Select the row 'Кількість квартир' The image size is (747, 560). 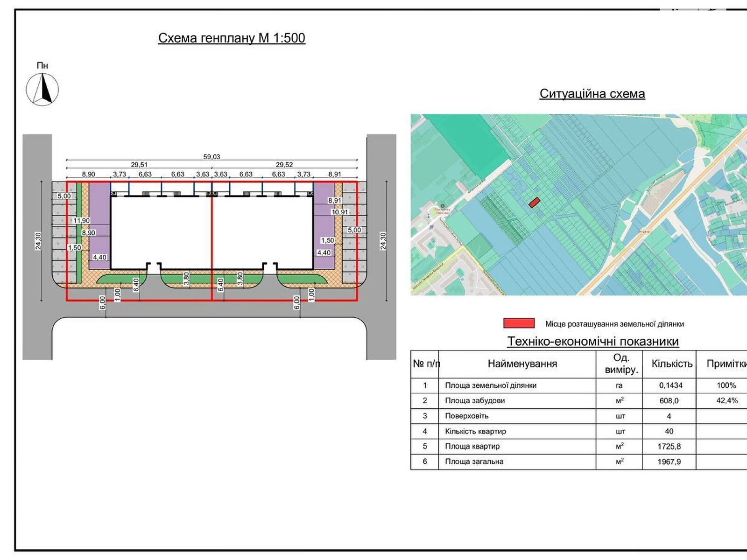click(x=579, y=431)
